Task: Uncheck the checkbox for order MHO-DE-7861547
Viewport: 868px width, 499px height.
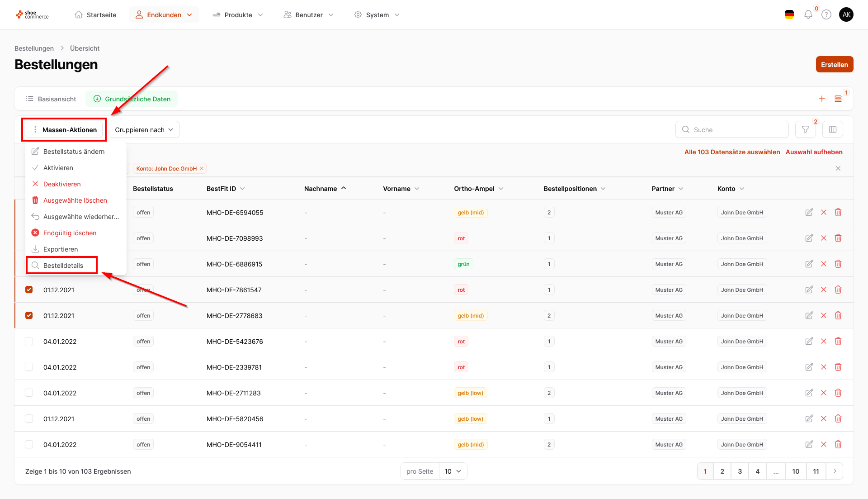Action: pyautogui.click(x=29, y=290)
